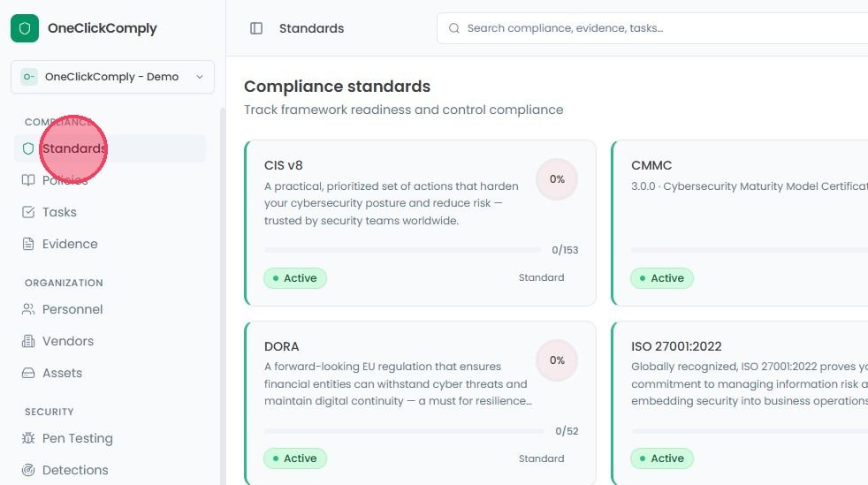Click the search magnifier icon
The width and height of the screenshot is (868, 485).
coord(454,28)
